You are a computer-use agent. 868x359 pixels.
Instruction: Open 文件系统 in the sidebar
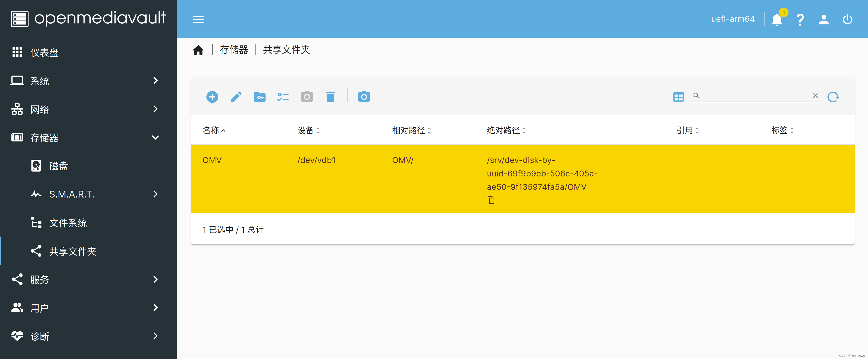(x=68, y=223)
